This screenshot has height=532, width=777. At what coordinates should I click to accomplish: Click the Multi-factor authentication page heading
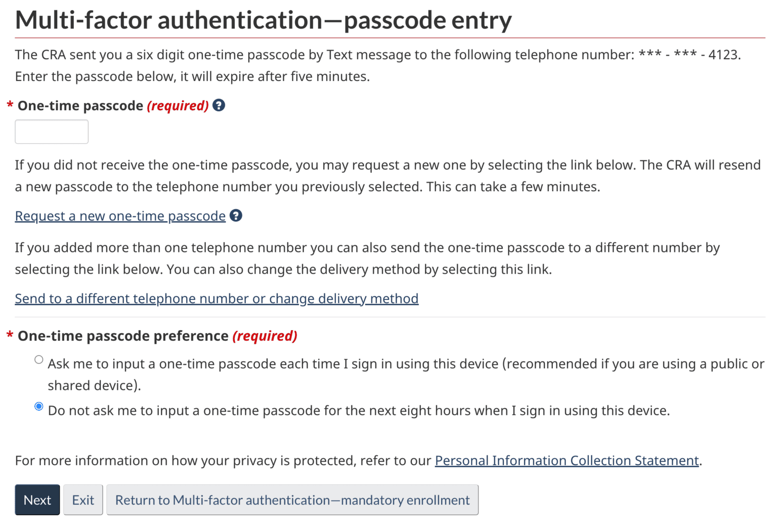263,20
